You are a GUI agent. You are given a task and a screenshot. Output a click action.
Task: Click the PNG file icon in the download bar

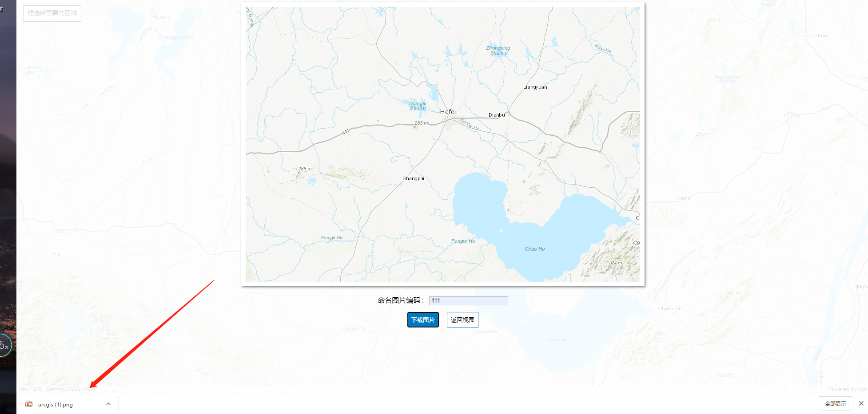[29, 404]
